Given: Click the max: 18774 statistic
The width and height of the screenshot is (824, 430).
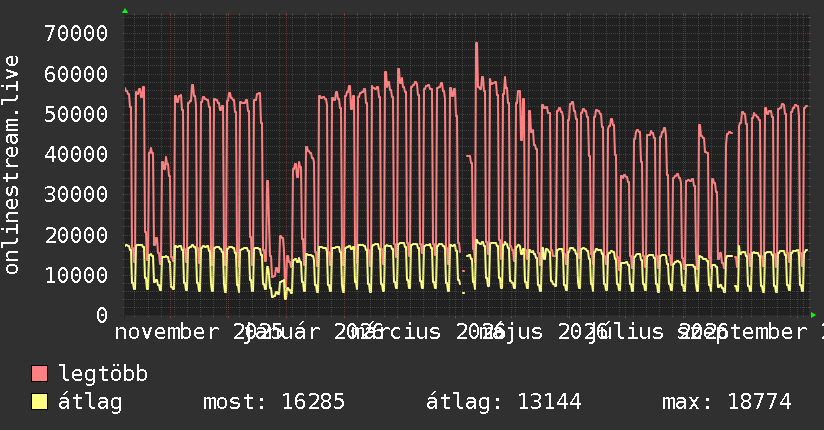Looking at the screenshot, I should (726, 402).
